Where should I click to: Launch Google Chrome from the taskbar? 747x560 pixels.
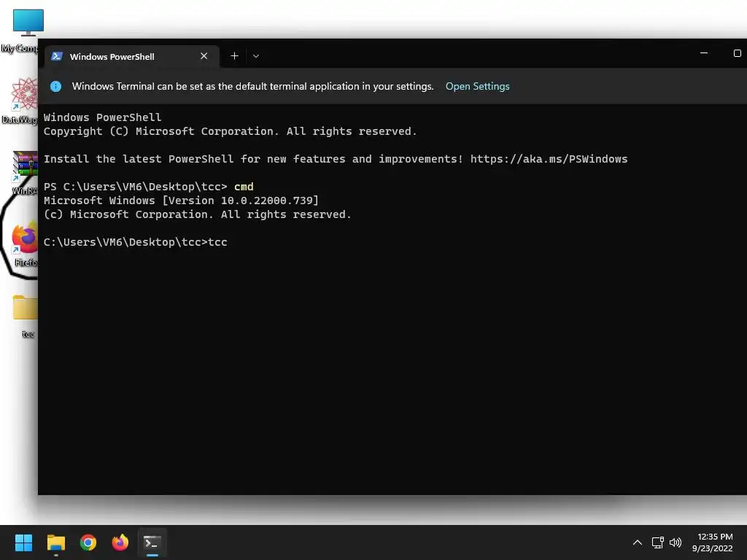point(88,542)
